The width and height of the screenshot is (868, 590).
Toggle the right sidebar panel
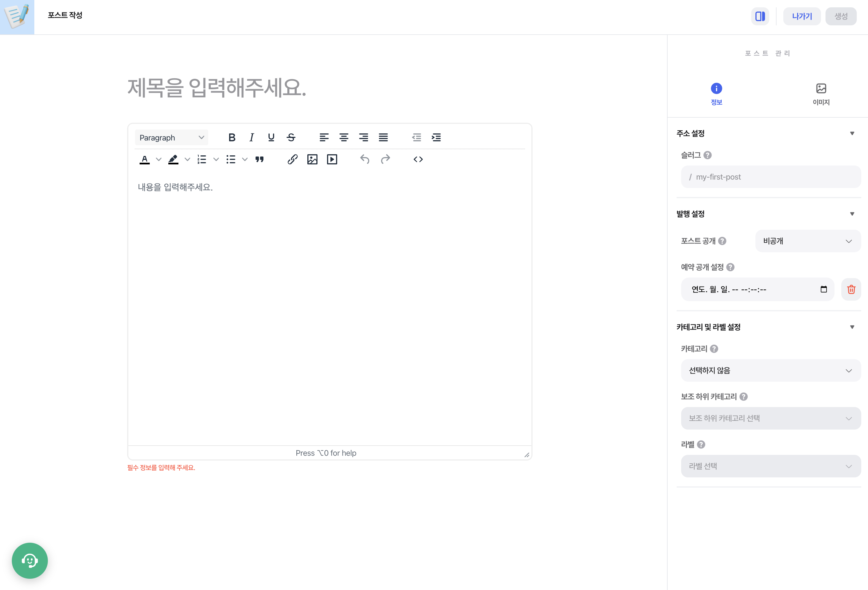coord(760,16)
